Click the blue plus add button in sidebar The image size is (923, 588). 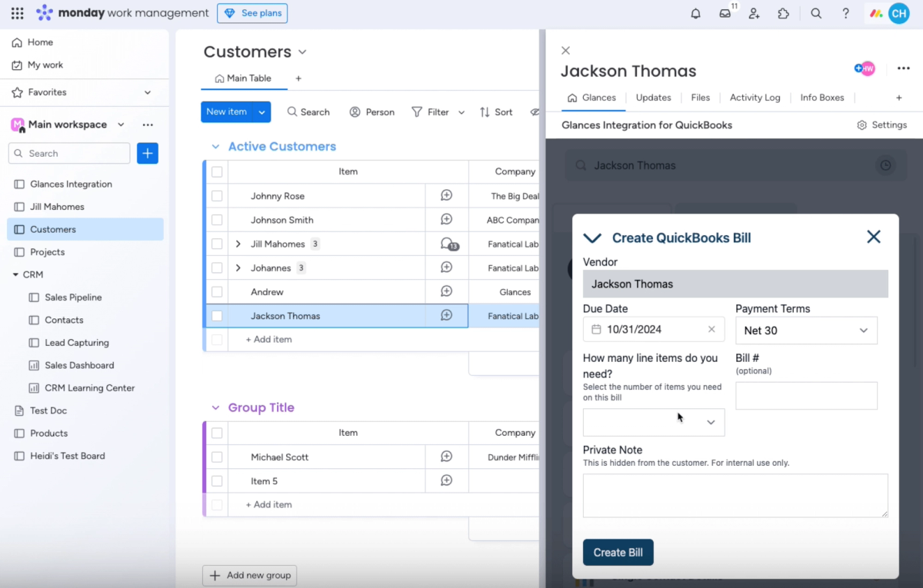point(148,153)
